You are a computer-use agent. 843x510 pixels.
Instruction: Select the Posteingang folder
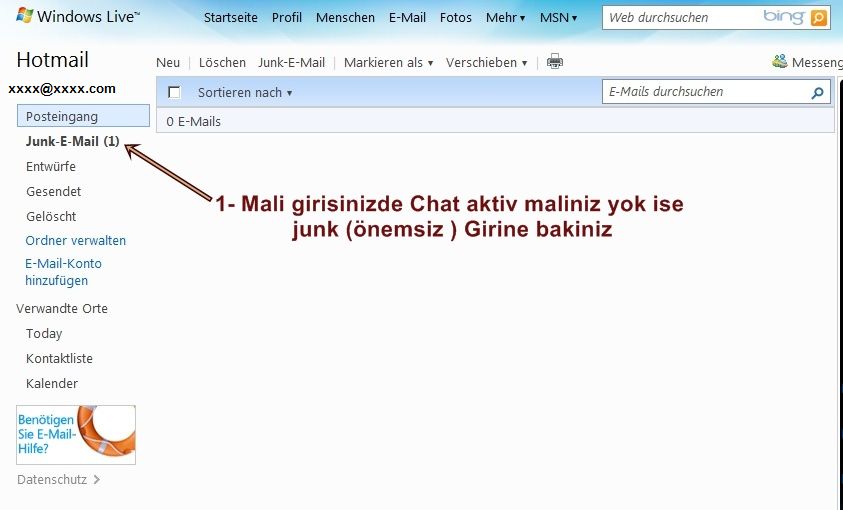(83, 116)
